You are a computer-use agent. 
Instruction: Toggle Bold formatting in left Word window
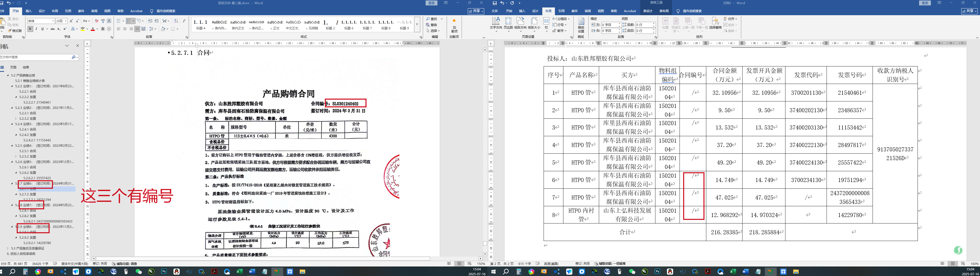30,29
